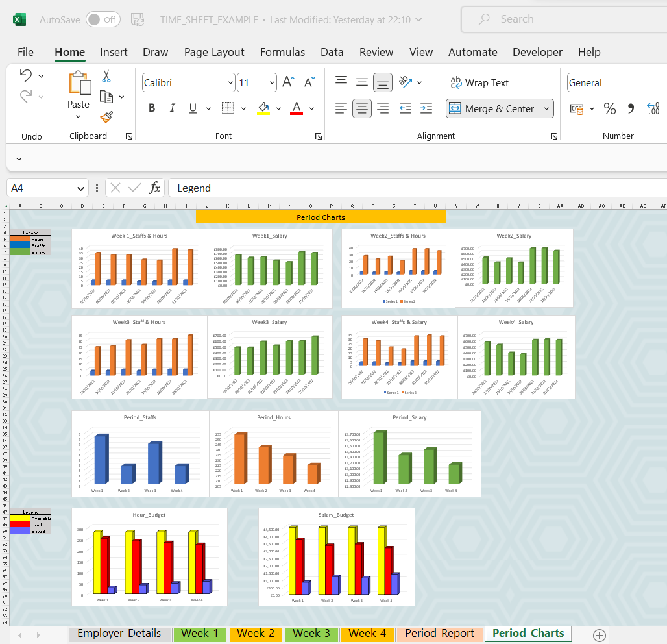Switch to the Formulas ribbon tab

[x=282, y=52]
